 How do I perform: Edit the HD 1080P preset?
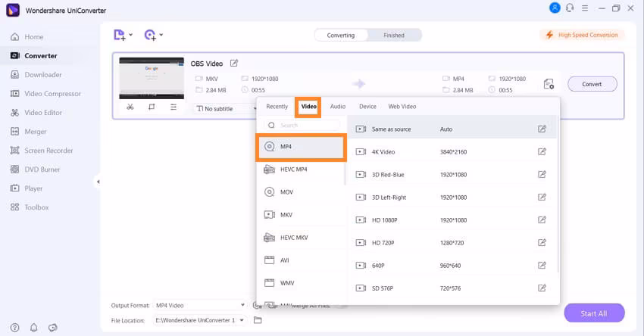coord(542,220)
